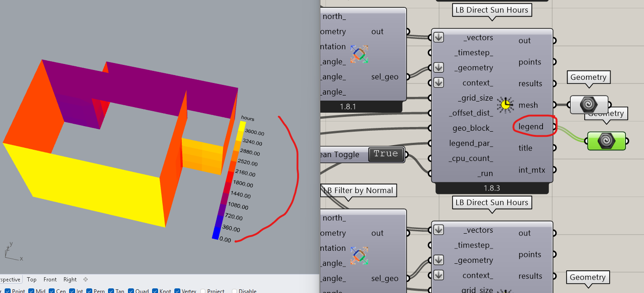Add a new viewport with plus icon

coord(85,280)
